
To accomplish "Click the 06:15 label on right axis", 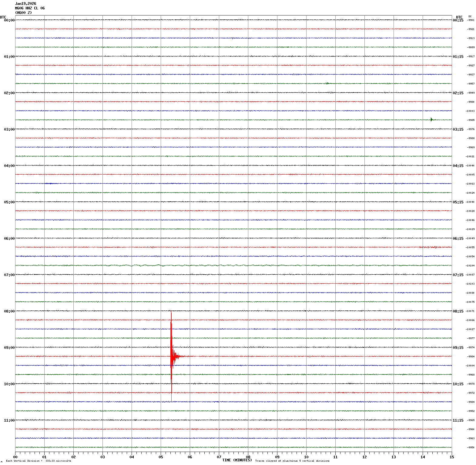I will pyautogui.click(x=458, y=239).
